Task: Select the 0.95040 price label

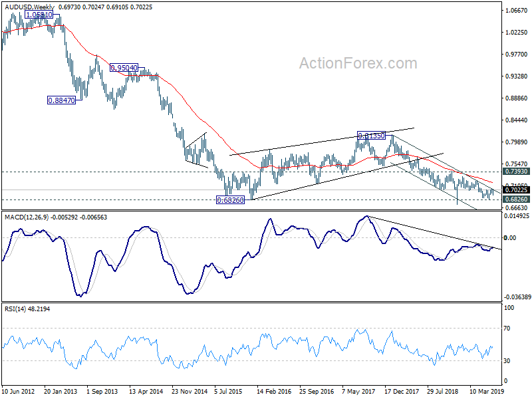Action: 124,68
